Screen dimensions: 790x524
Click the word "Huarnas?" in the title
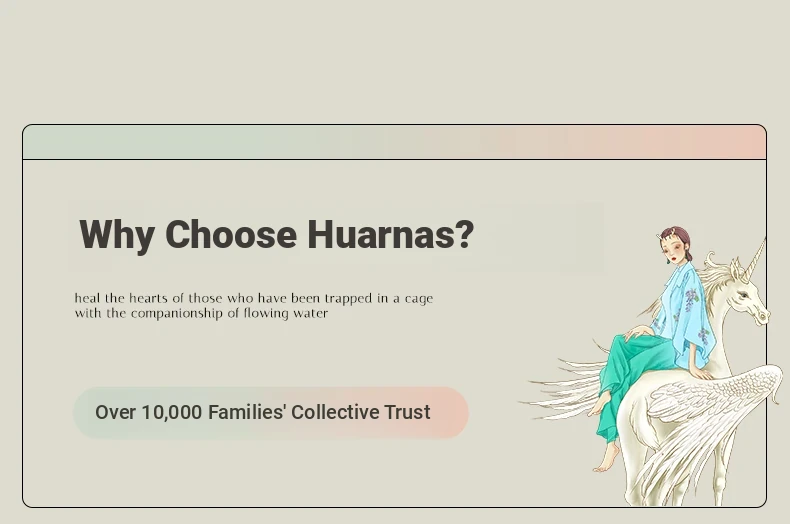pyautogui.click(x=390, y=236)
